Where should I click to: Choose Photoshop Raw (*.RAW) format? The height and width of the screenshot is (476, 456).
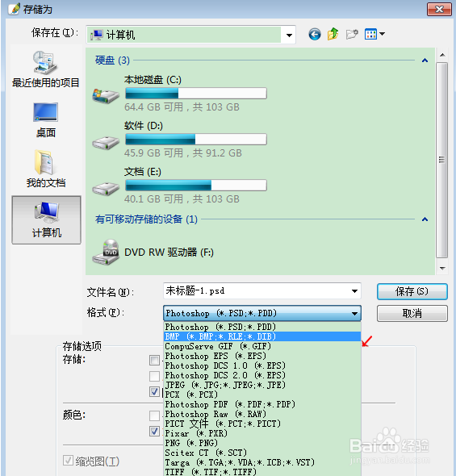pyautogui.click(x=262, y=414)
